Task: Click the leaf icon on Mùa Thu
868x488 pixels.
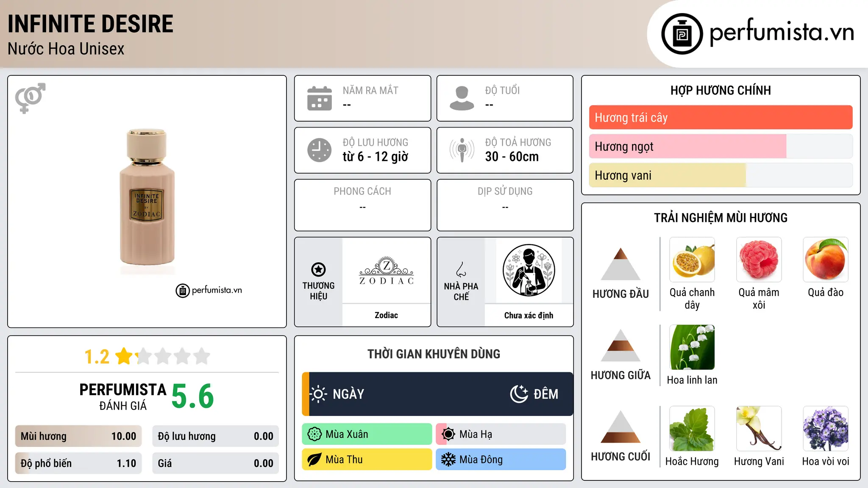Action: [x=314, y=460]
